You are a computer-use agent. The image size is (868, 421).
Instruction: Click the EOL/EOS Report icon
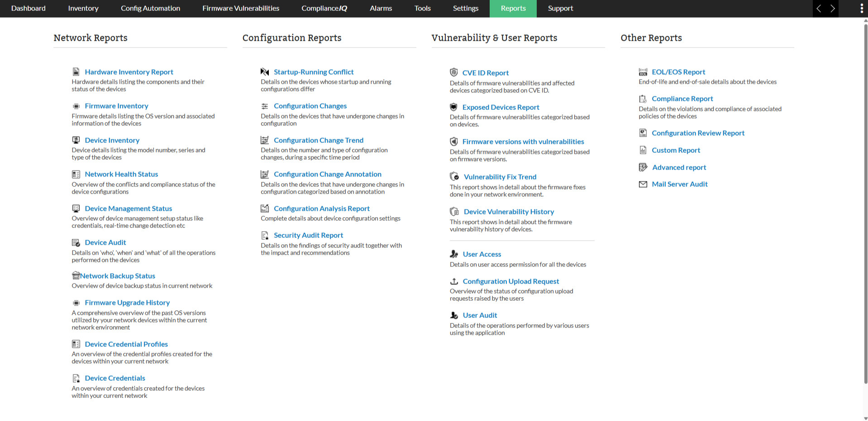643,72
